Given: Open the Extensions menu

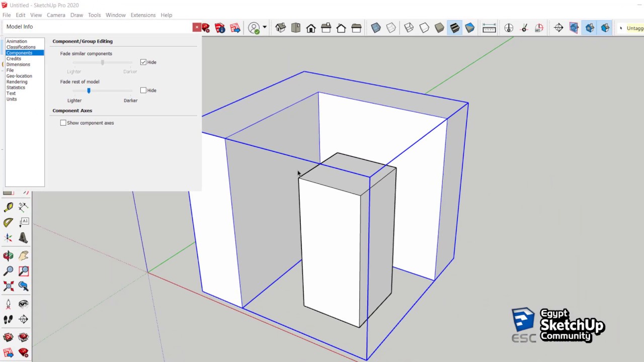Looking at the screenshot, I should click(143, 15).
